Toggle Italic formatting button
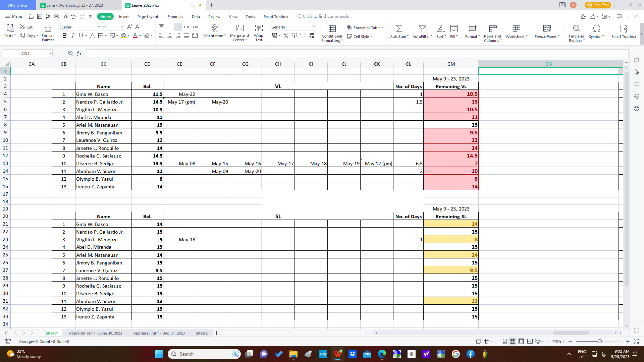Image resolution: width=644 pixels, height=362 pixels. click(72, 36)
